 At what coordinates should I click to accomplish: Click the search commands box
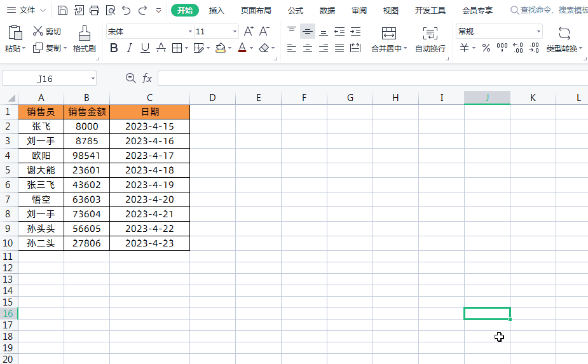click(549, 10)
